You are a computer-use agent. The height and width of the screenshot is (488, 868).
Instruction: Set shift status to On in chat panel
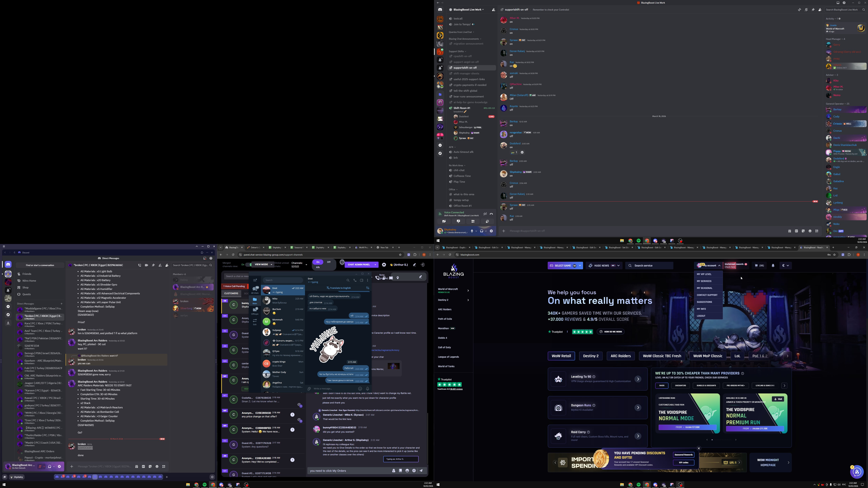click(318, 262)
